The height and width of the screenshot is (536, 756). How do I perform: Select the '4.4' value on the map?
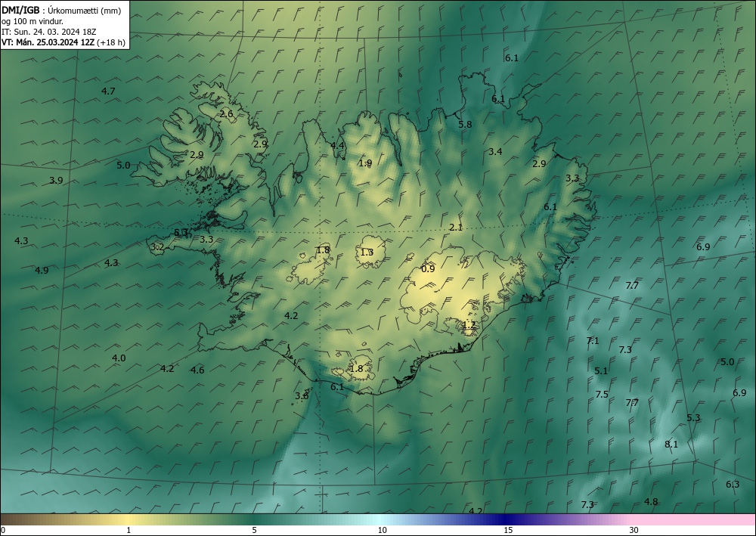pyautogui.click(x=337, y=146)
